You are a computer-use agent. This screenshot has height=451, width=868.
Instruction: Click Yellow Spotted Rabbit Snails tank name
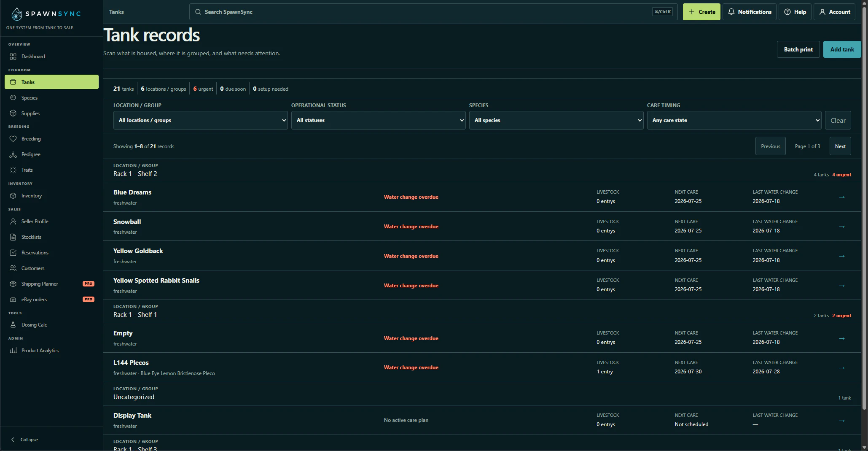click(x=156, y=281)
